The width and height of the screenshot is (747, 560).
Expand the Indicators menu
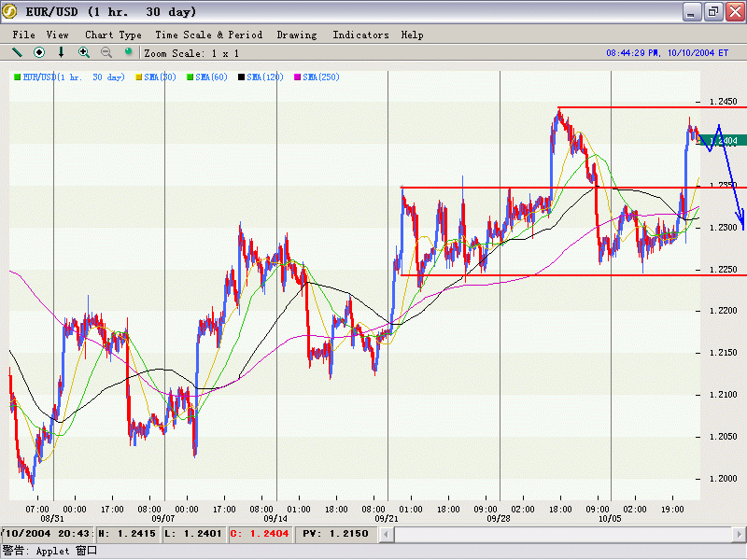coord(360,35)
